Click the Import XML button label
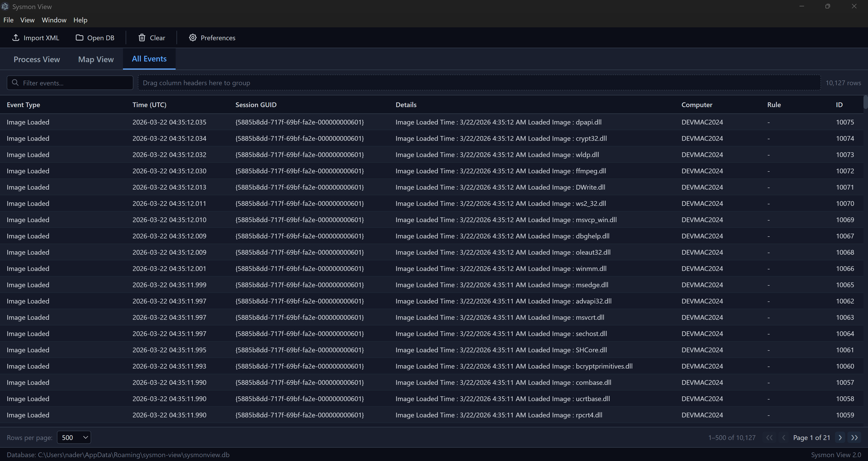This screenshot has width=868, height=461. tap(41, 38)
